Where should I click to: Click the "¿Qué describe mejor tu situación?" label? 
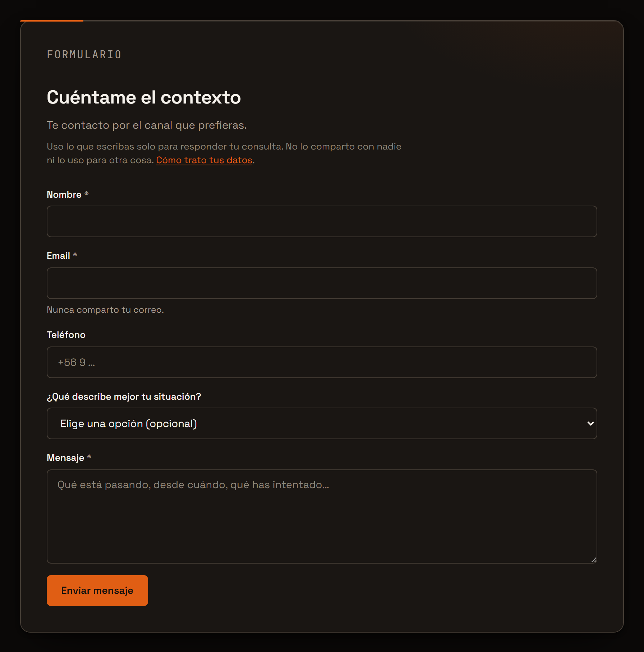(x=124, y=396)
